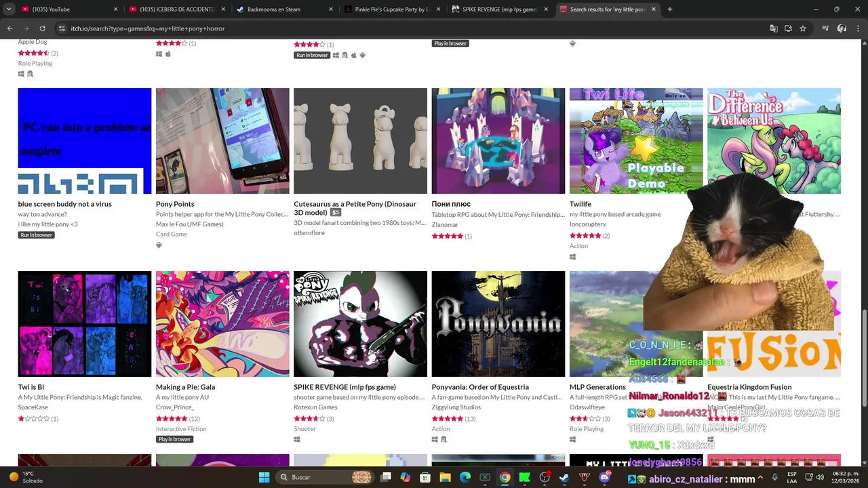Open Discord from the taskbar
This screenshot has width=868, height=488.
[x=604, y=477]
